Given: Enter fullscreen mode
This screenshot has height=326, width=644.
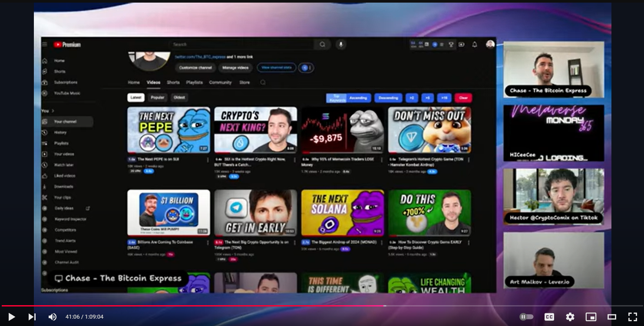Looking at the screenshot, I should pyautogui.click(x=633, y=317).
